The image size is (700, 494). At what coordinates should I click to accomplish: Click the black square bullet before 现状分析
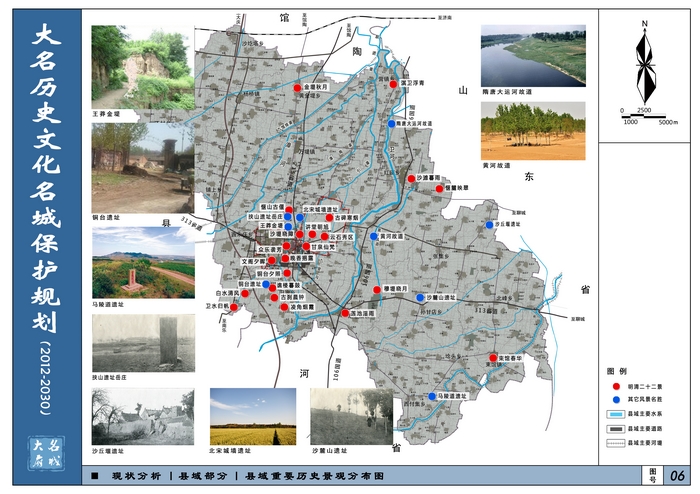coord(95,476)
